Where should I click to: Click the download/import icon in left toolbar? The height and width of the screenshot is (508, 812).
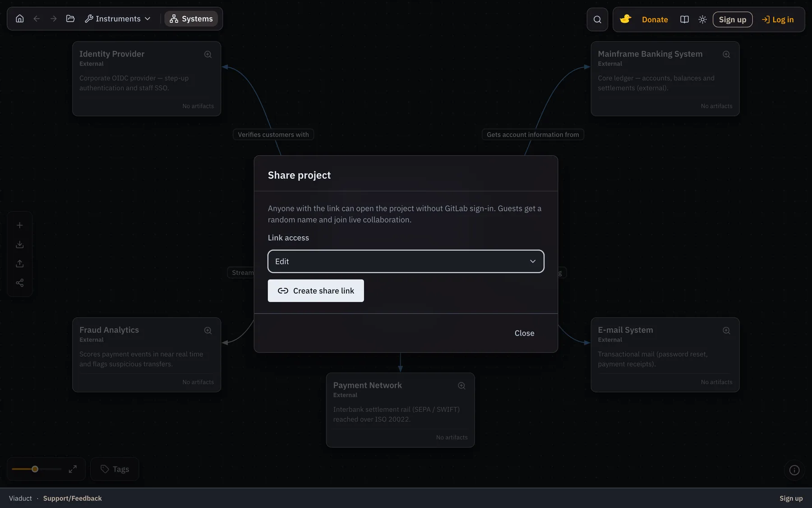pos(19,244)
